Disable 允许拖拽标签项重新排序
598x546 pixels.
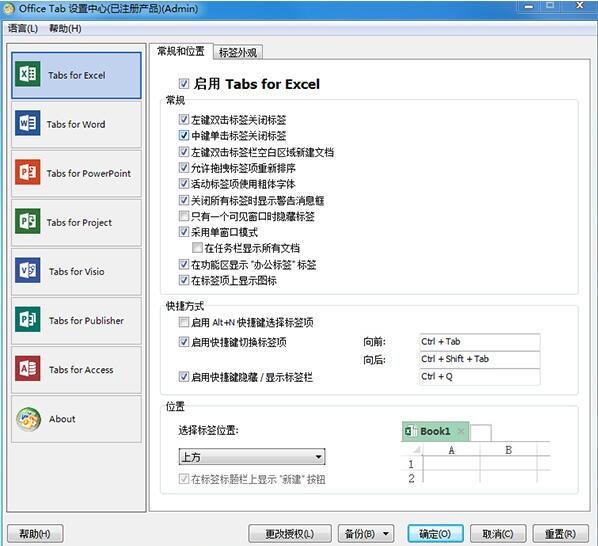click(x=184, y=168)
